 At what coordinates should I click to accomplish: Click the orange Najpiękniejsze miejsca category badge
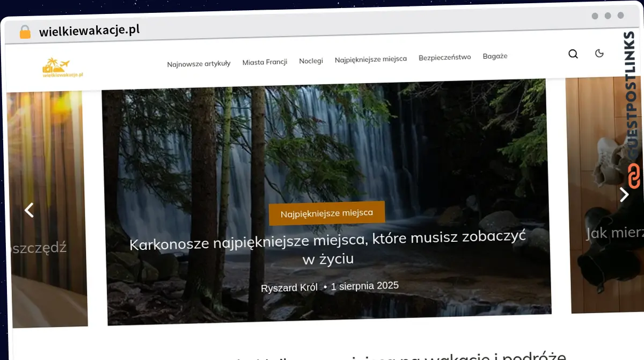pyautogui.click(x=327, y=213)
